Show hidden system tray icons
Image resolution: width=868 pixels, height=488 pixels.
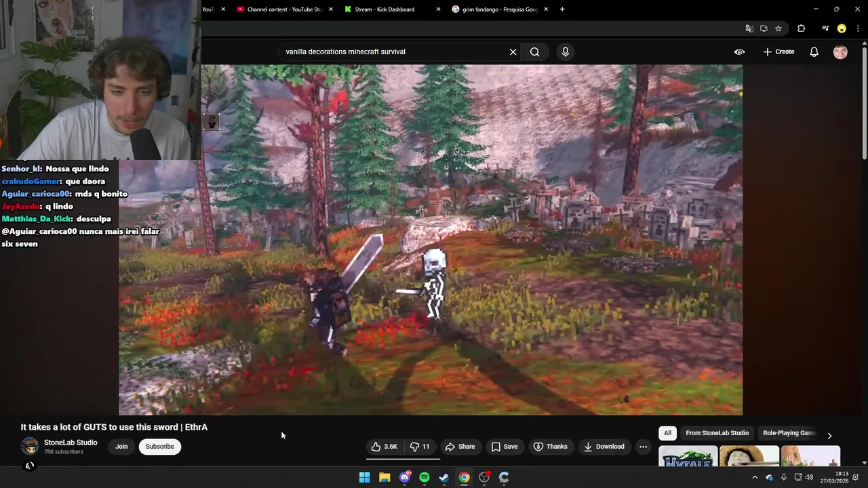[754, 477]
